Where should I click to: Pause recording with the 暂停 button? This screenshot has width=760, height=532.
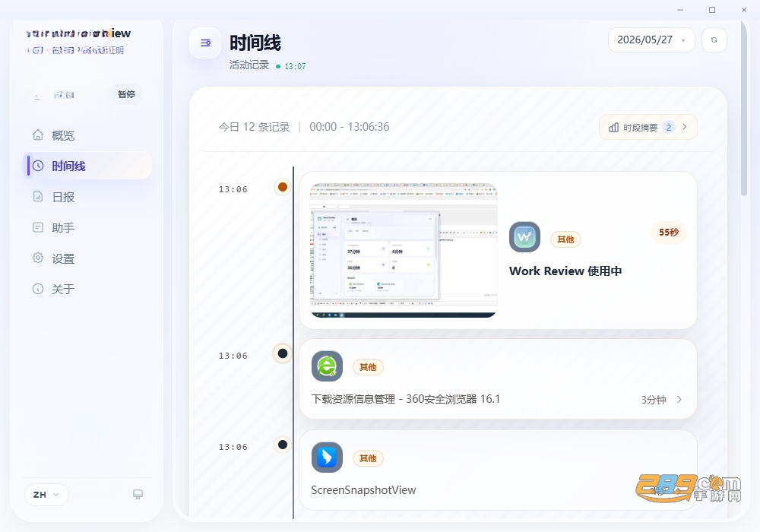tap(126, 94)
